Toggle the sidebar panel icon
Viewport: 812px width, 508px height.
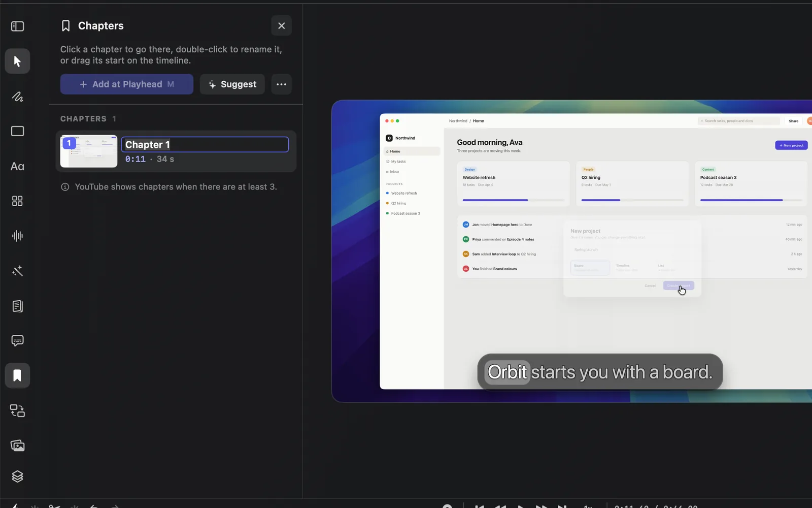[x=17, y=26]
